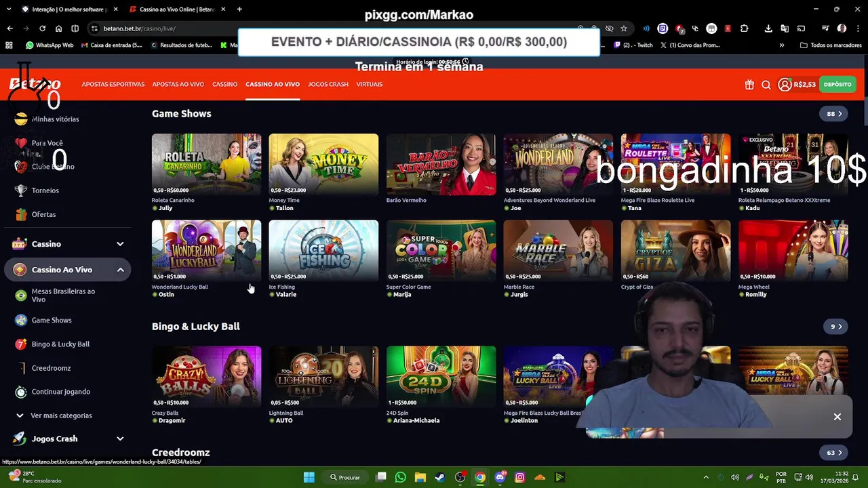Image resolution: width=868 pixels, height=488 pixels.
Task: Click the Ofertas gift icon in sidebar
Action: coord(21,214)
